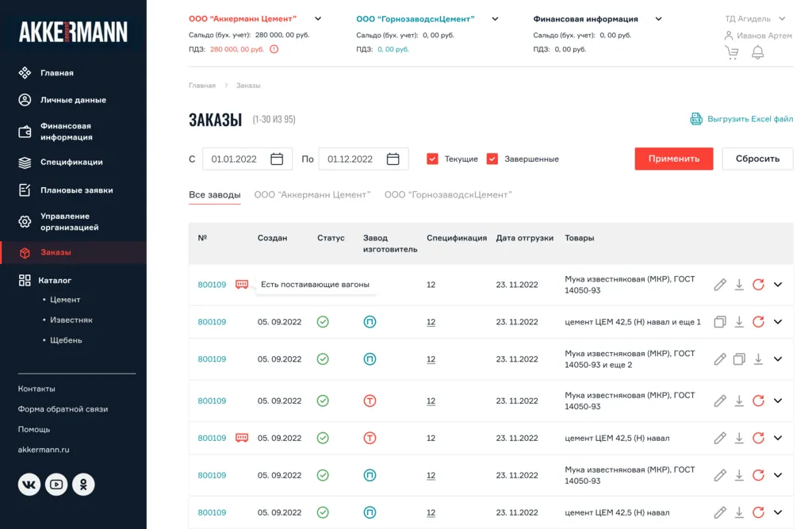Image resolution: width=812 pixels, height=529 pixels.
Task: Open the shopping cart
Action: point(731,52)
